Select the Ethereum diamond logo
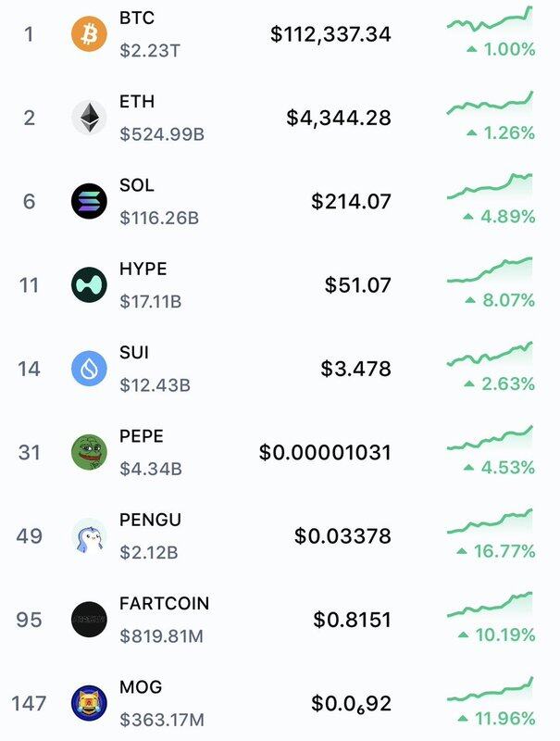The width and height of the screenshot is (560, 741). [89, 118]
